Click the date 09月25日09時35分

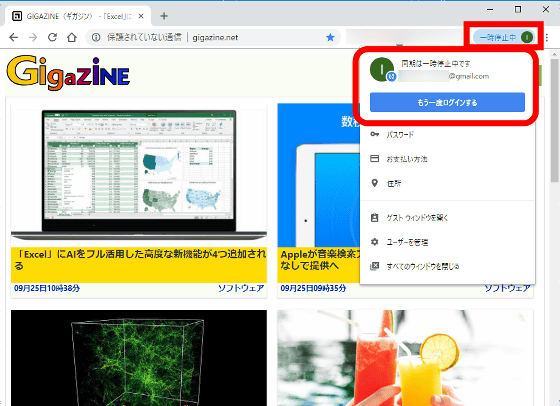tap(313, 288)
